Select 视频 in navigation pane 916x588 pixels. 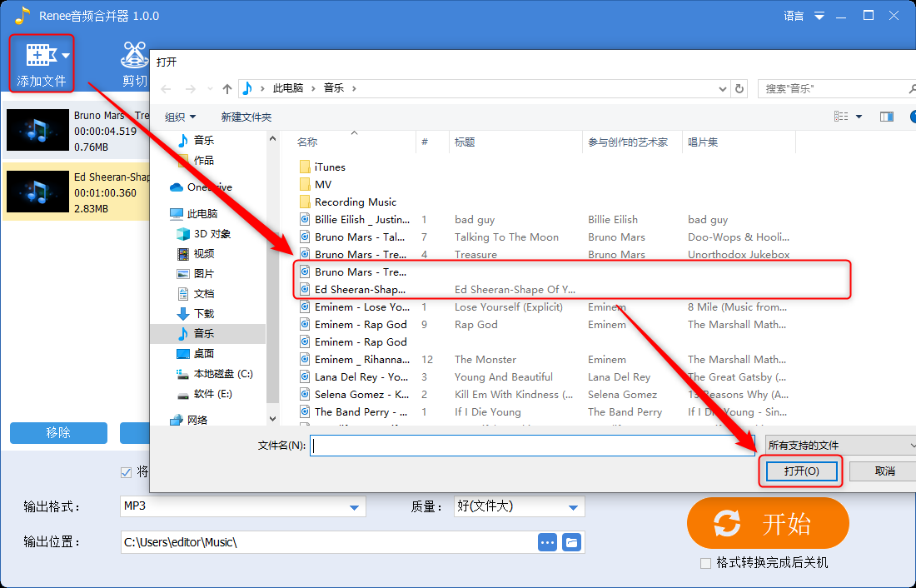[x=197, y=254]
